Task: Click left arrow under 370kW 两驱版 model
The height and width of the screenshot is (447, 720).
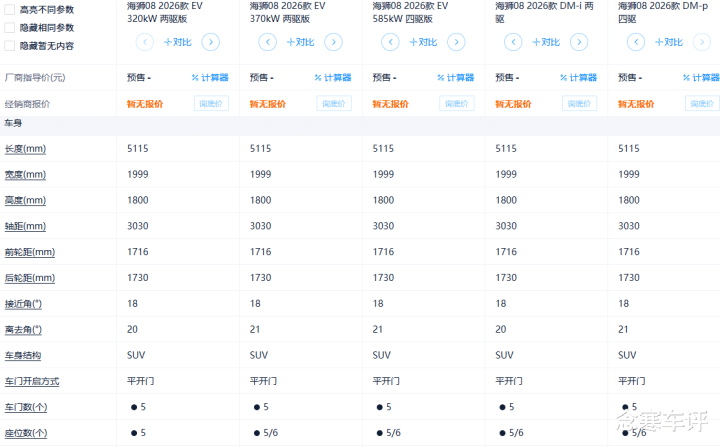Action: [268, 42]
